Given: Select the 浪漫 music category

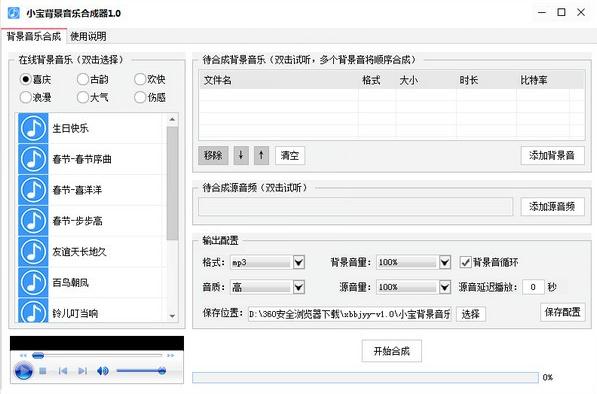Looking at the screenshot, I should (35, 97).
